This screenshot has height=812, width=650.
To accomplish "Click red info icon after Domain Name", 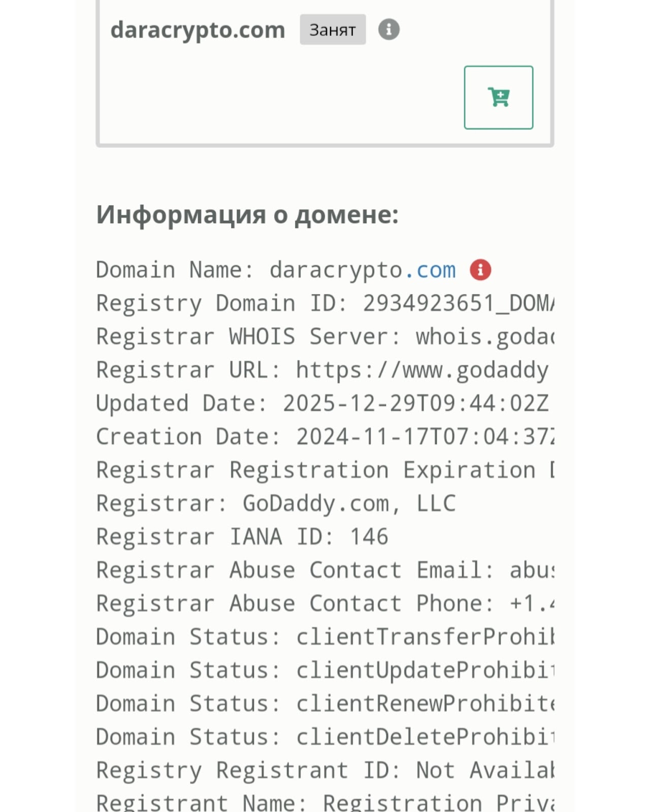I will (x=480, y=270).
